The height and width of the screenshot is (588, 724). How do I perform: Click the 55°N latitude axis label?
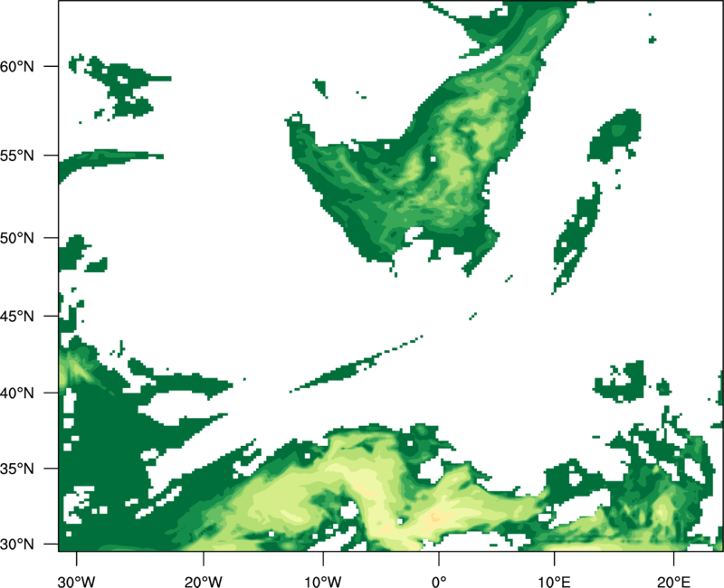pos(17,156)
